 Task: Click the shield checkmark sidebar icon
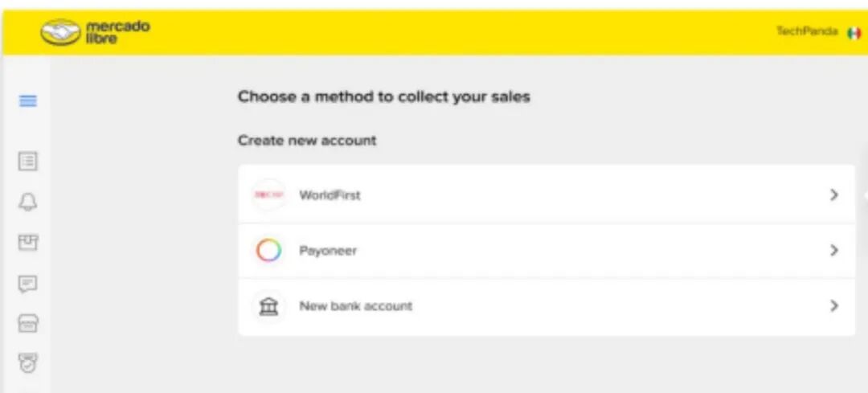pyautogui.click(x=28, y=362)
